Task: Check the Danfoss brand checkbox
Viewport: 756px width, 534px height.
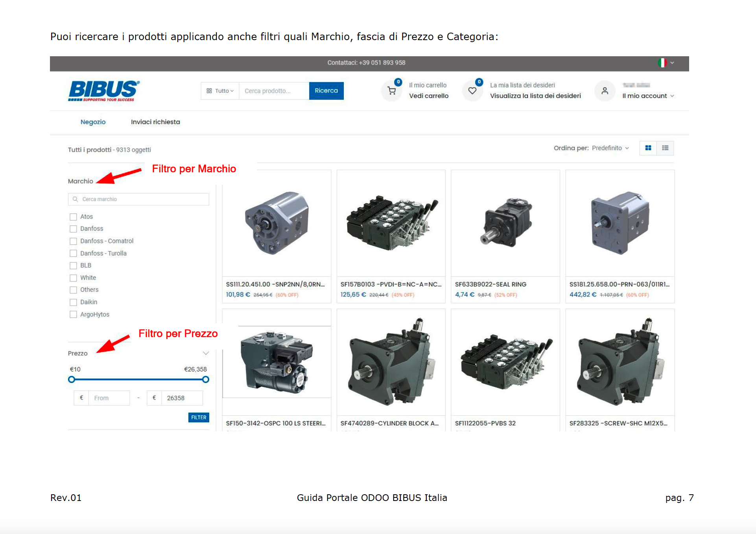Action: tap(73, 229)
